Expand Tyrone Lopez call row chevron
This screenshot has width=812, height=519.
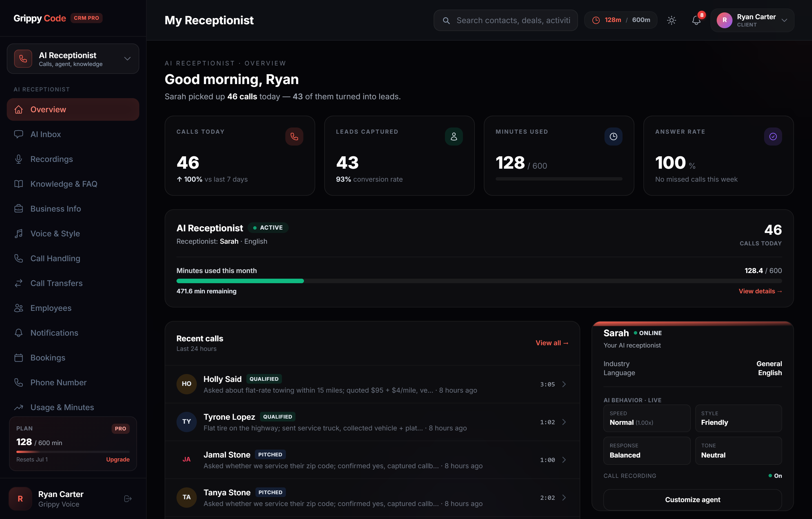point(564,422)
